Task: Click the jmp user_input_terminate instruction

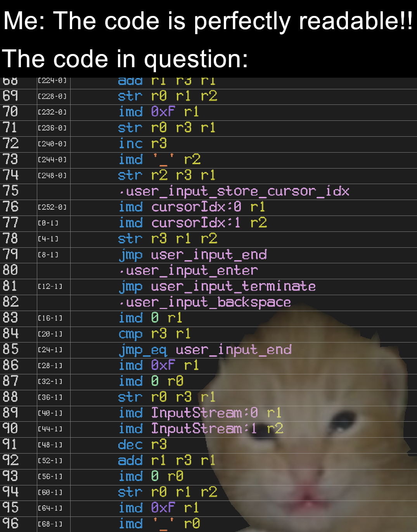Action: [217, 287]
